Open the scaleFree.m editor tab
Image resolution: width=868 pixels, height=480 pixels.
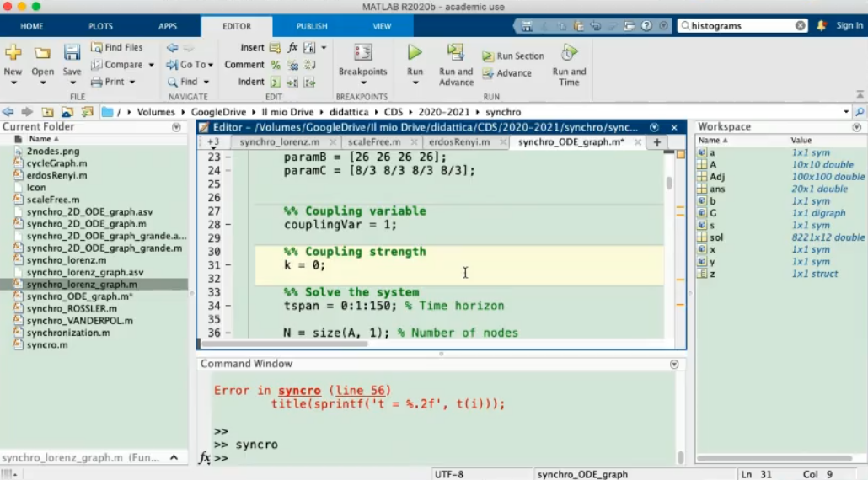click(x=374, y=141)
